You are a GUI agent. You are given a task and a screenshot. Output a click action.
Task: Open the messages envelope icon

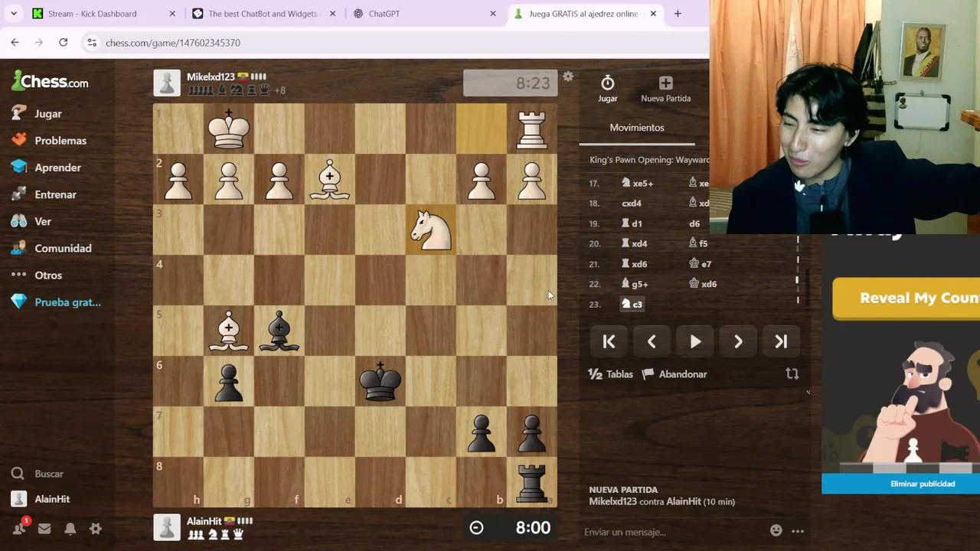coord(44,529)
